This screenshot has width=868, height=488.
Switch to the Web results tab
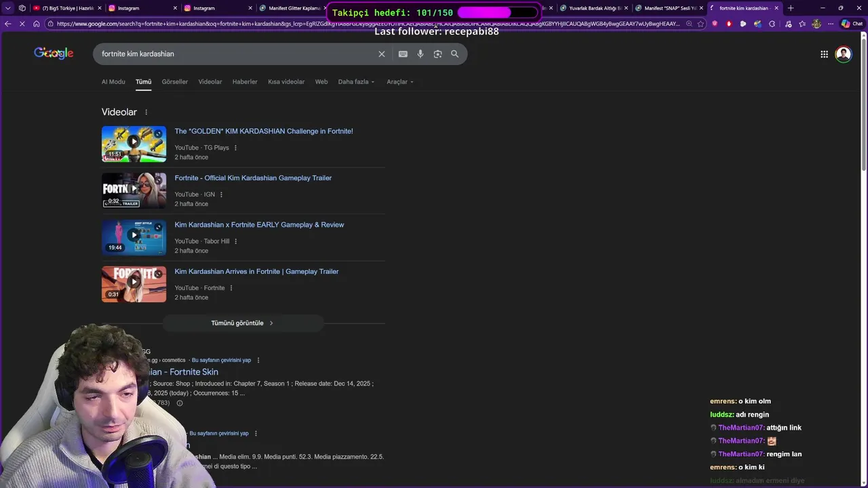tap(321, 82)
